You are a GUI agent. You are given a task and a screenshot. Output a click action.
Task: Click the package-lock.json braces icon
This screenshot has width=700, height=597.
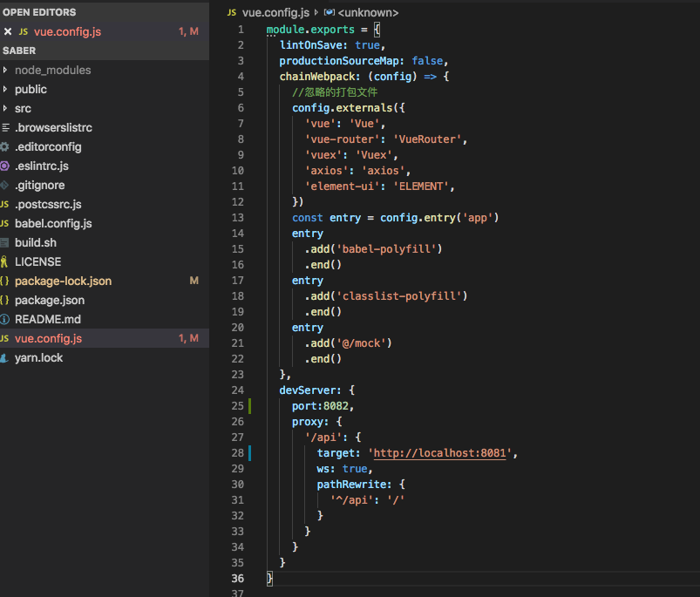[4, 282]
